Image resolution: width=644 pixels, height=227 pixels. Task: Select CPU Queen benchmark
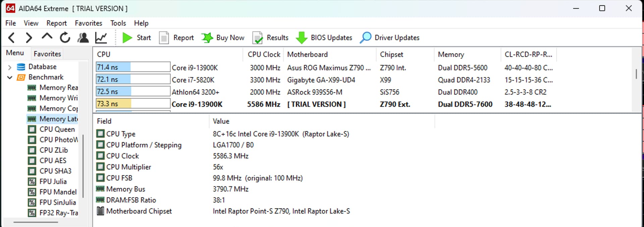(x=57, y=129)
